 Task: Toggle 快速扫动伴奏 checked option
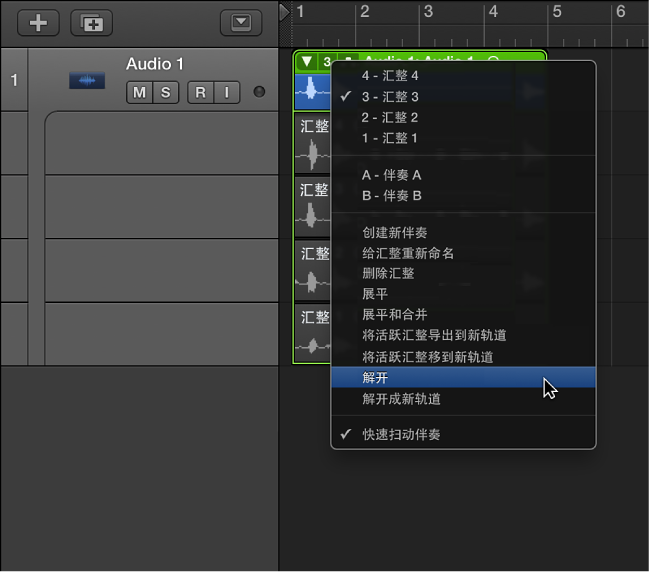click(463, 435)
